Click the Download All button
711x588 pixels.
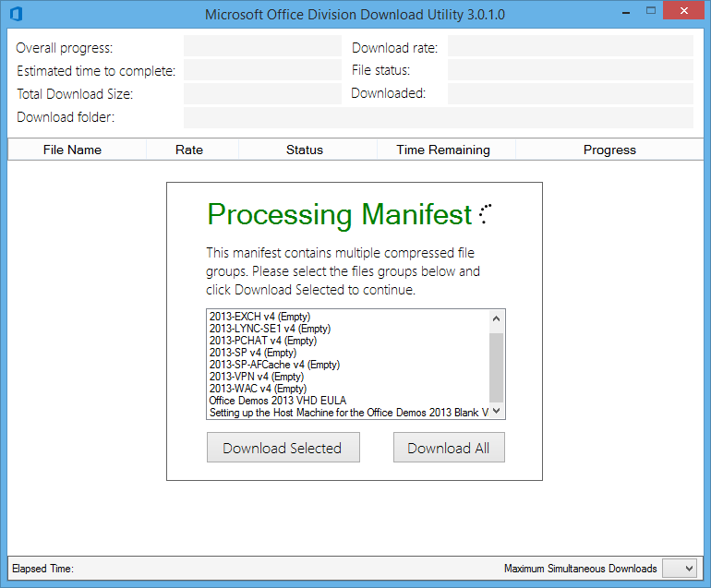pyautogui.click(x=449, y=448)
